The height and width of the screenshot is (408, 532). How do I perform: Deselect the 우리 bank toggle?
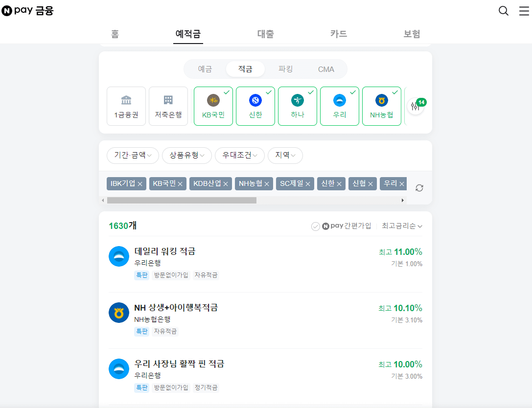[x=339, y=106]
